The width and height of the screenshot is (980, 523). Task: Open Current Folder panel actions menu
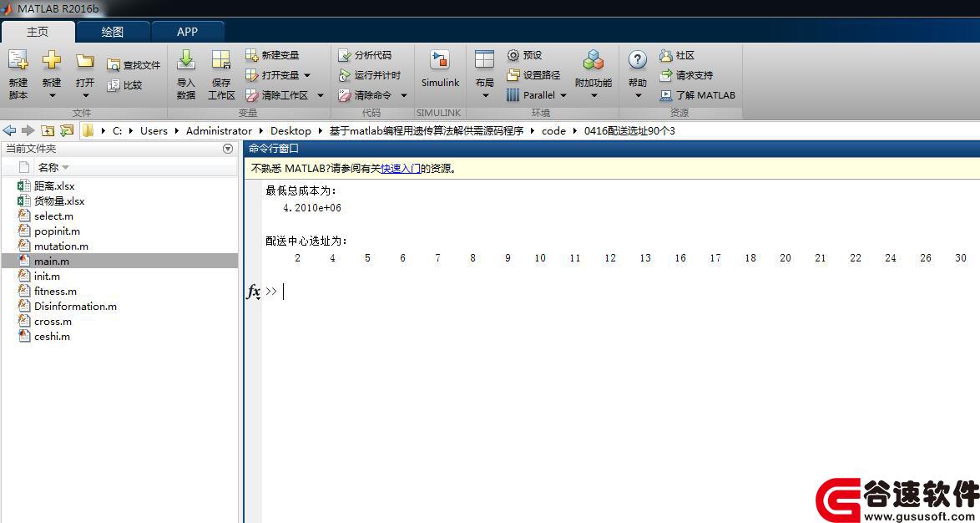(228, 149)
